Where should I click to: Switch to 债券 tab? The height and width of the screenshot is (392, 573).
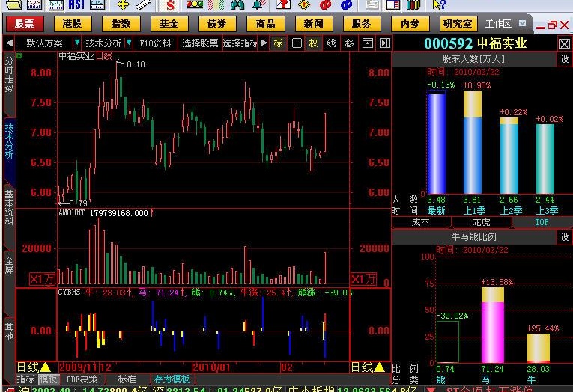point(217,24)
